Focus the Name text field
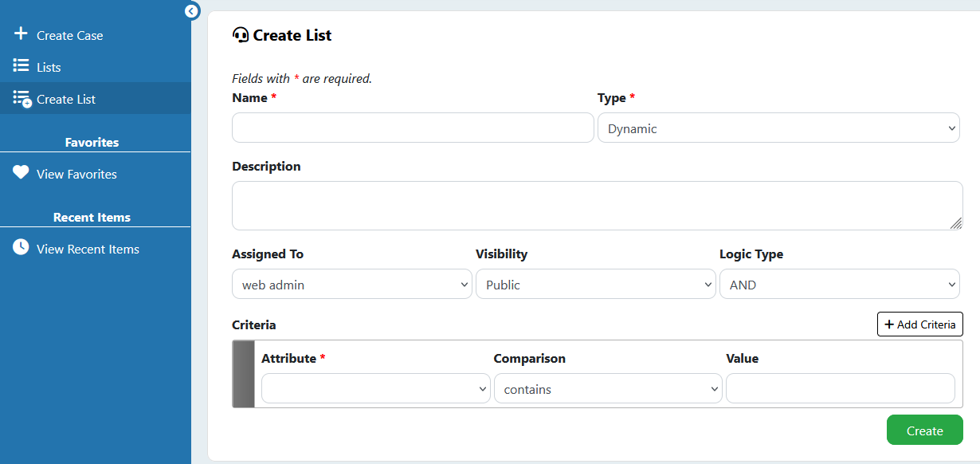 [413, 128]
